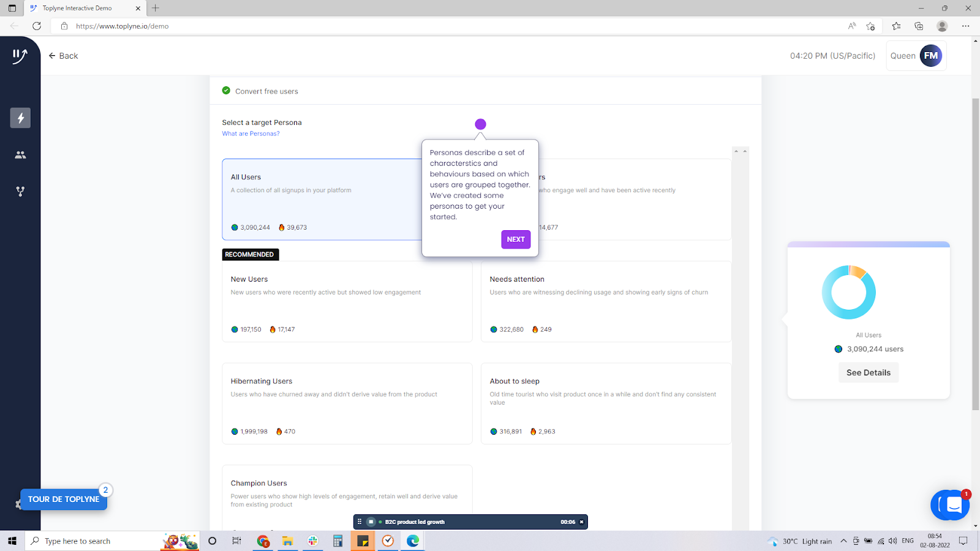Click the FM profile avatar
Screen dimensions: 980x551
pyautogui.click(x=930, y=56)
